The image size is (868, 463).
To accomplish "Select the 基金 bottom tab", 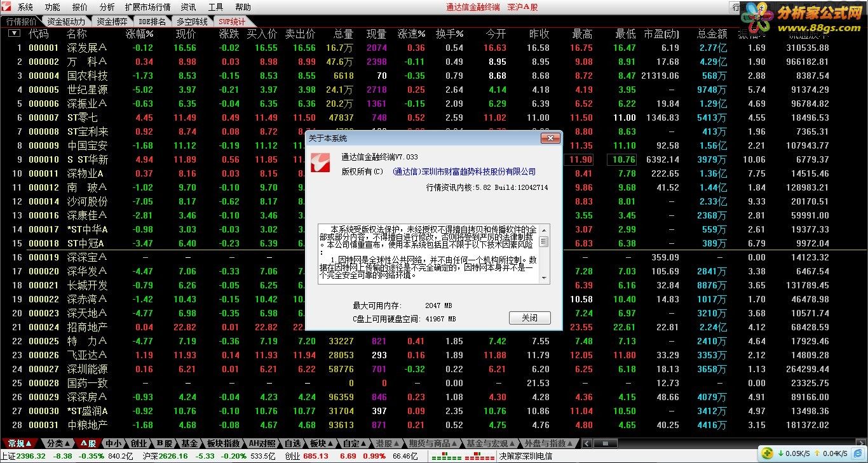I will coord(189,443).
